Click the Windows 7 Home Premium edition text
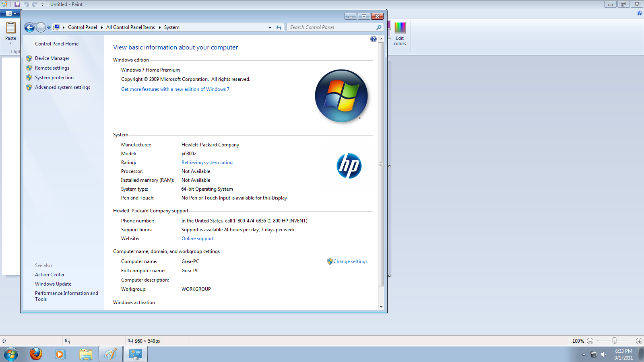The image size is (644, 362). [x=151, y=70]
